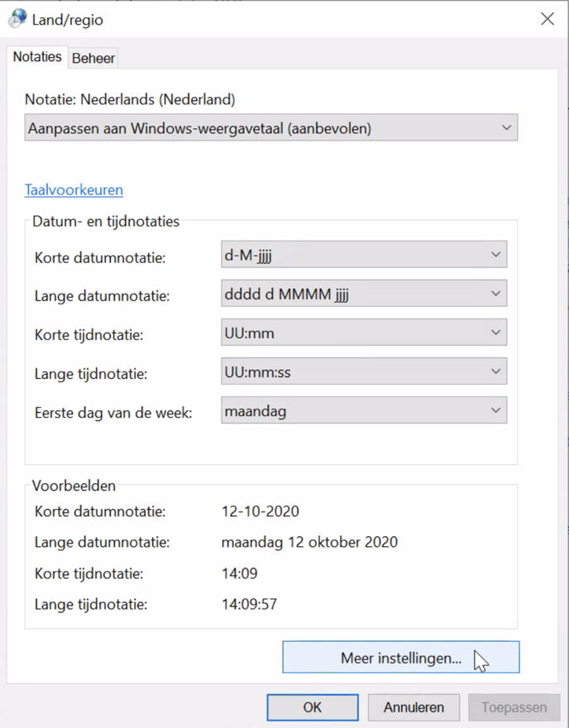
Task: Switch to the Notaties tab
Action: pyautogui.click(x=37, y=57)
